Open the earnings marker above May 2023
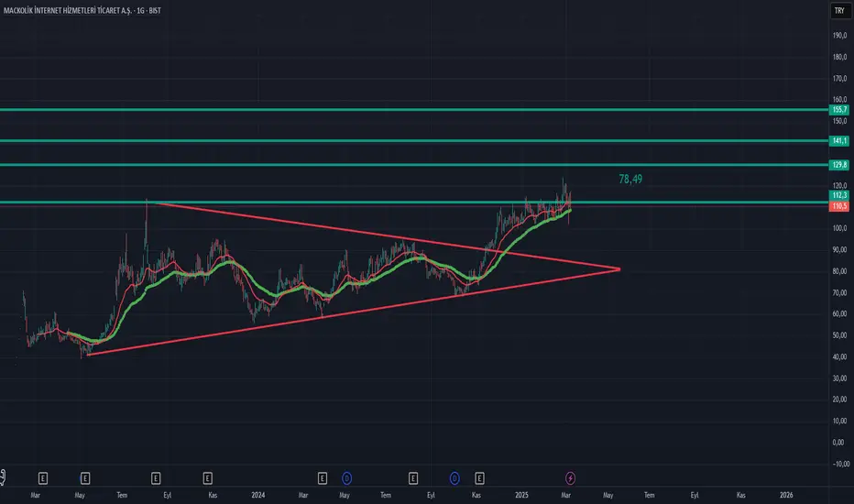Screen dimensions: 854x504 [85, 478]
